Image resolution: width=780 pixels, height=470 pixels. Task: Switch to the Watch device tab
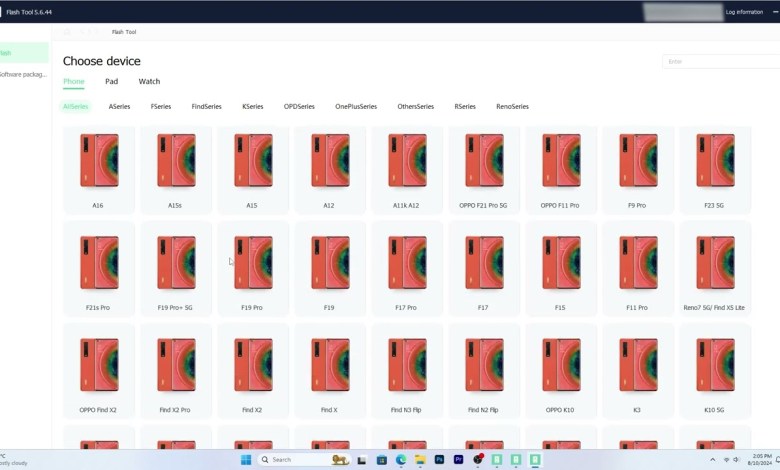(x=149, y=82)
